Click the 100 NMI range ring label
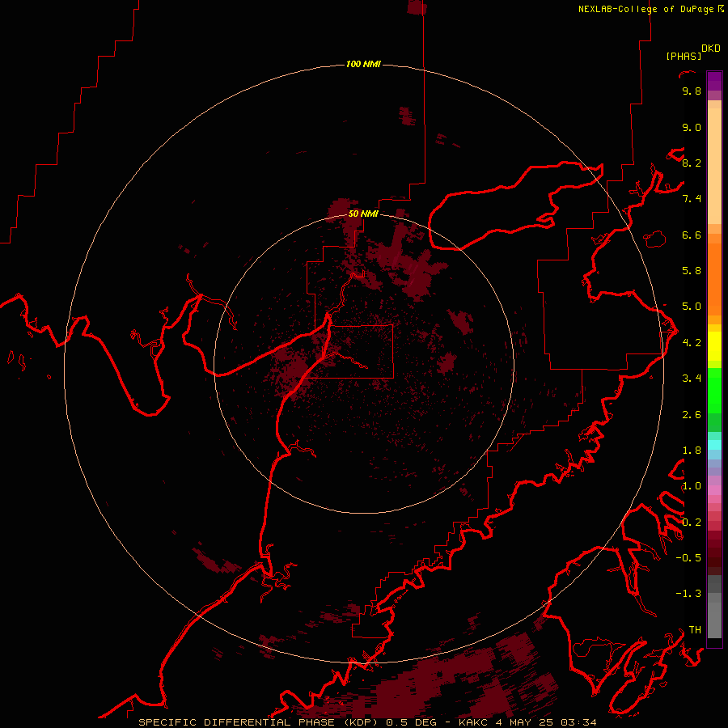 point(363,64)
